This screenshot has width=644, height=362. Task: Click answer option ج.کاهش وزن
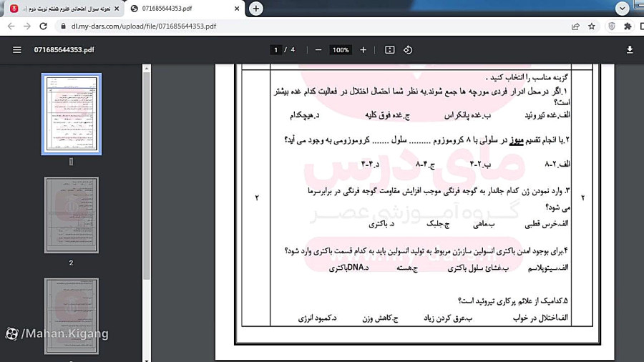pos(381,318)
